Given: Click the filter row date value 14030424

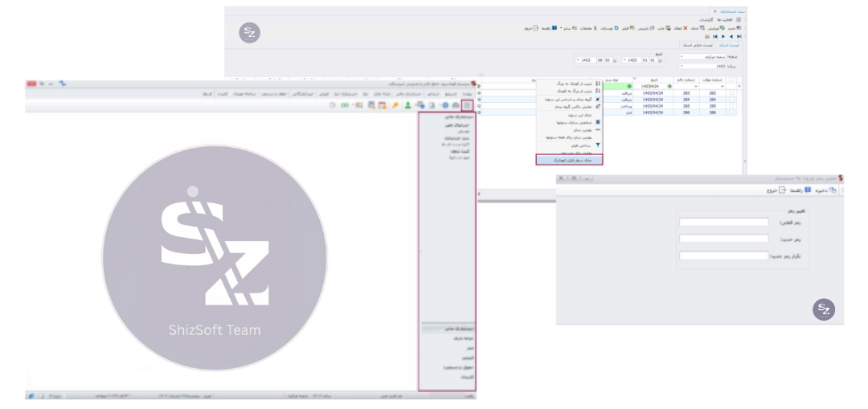Looking at the screenshot, I should coord(650,86).
